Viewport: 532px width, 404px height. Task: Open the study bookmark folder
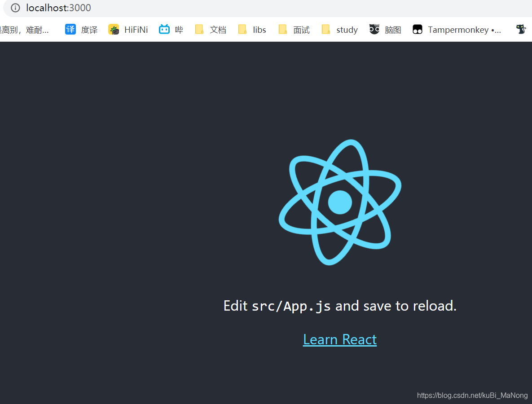pos(339,30)
